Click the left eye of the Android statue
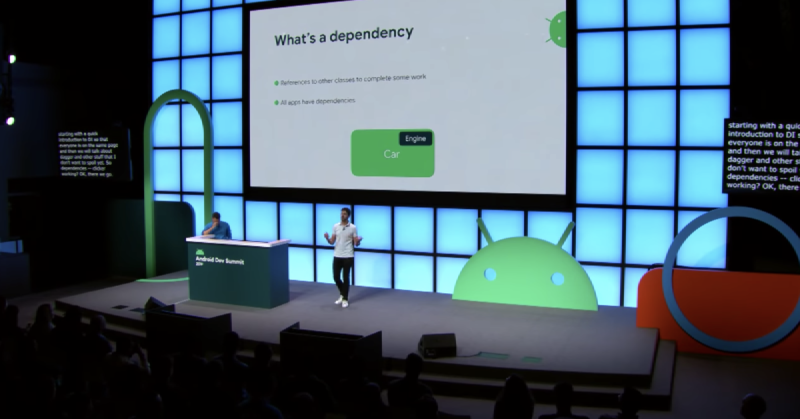This screenshot has width=800, height=419. (x=490, y=273)
